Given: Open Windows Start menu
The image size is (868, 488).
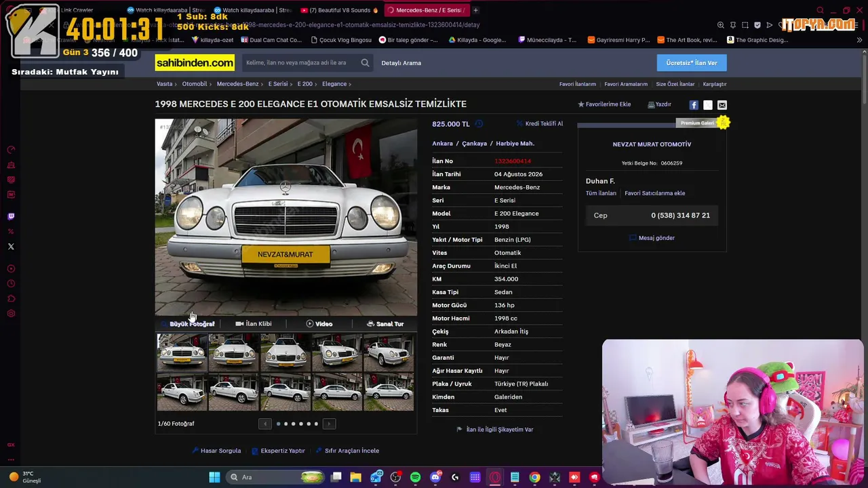Looking at the screenshot, I should (214, 477).
